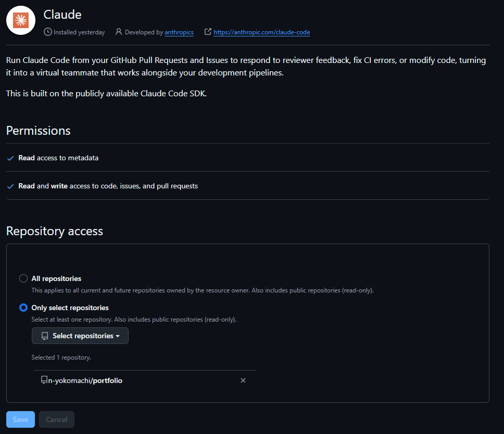
Task: Click the Selected 1 repository text
Action: 61,357
